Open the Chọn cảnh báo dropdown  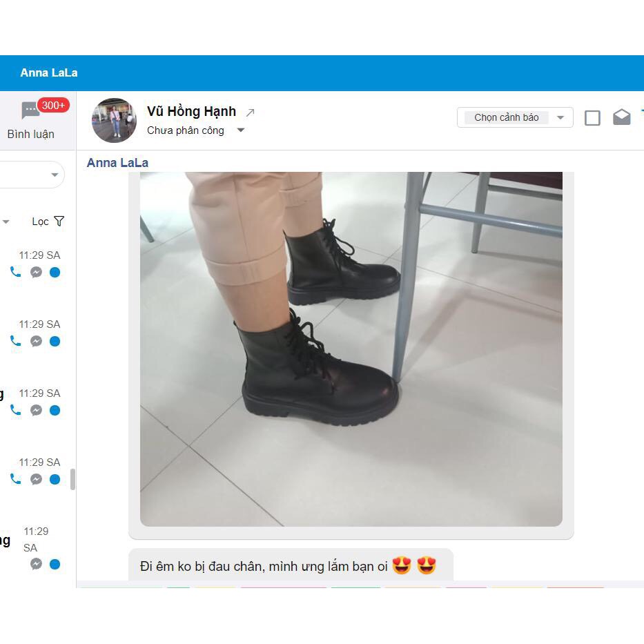pyautogui.click(x=514, y=117)
